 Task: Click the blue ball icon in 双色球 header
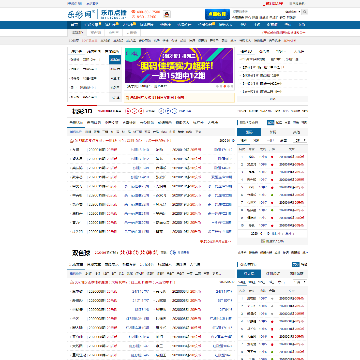(172, 253)
